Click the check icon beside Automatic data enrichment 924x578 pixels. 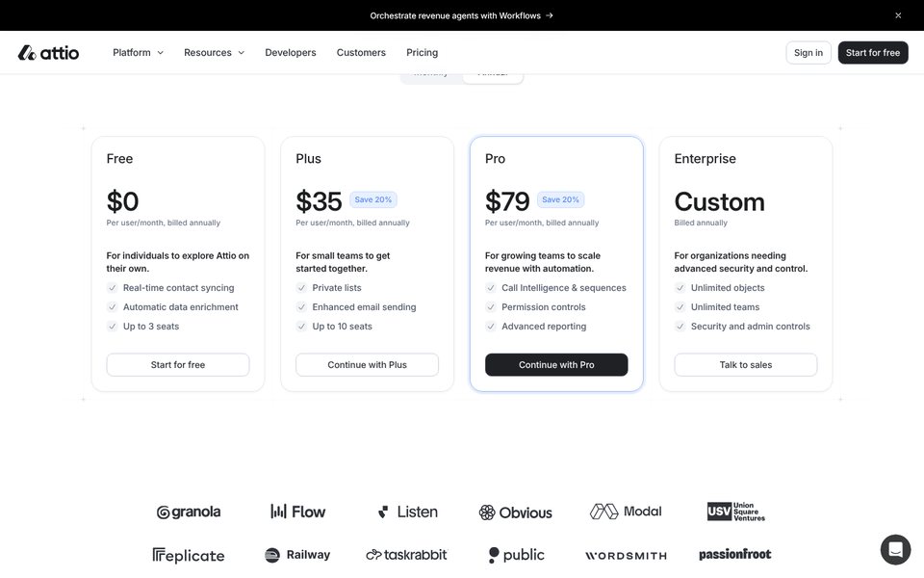click(112, 306)
